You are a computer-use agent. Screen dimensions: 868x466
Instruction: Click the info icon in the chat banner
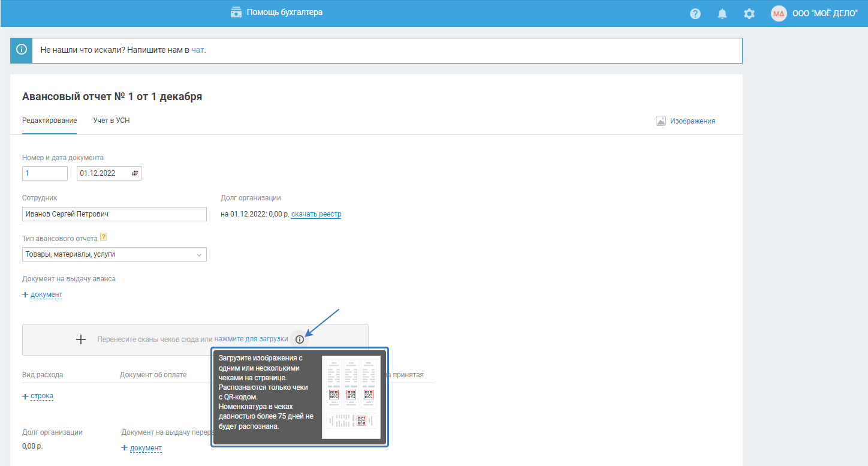click(x=21, y=50)
